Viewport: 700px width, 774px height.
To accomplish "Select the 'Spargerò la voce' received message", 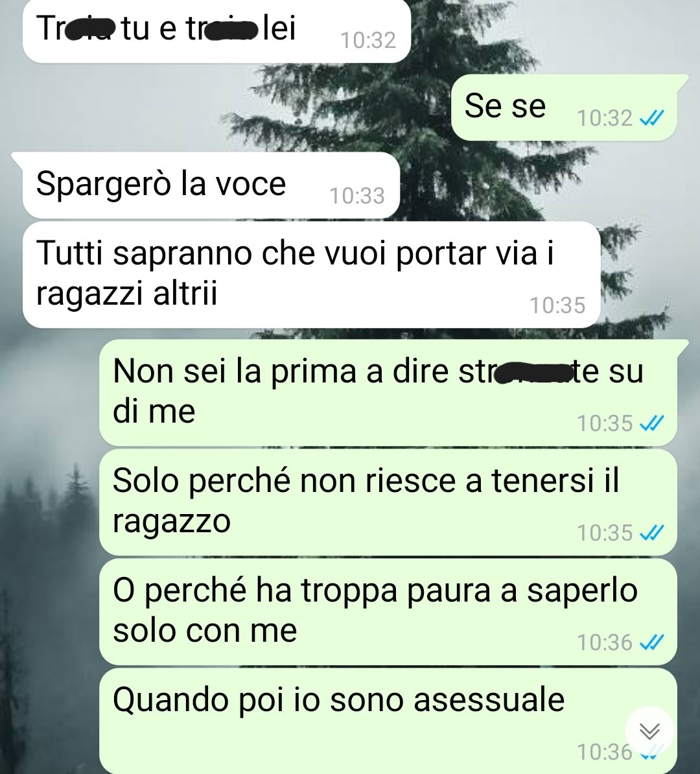I will click(x=211, y=185).
